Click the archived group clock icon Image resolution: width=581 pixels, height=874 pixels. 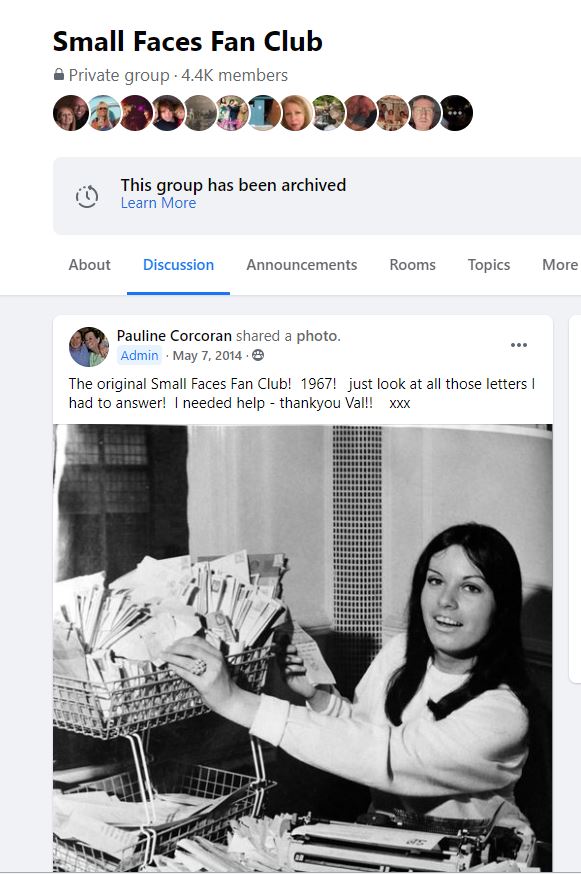click(x=87, y=196)
